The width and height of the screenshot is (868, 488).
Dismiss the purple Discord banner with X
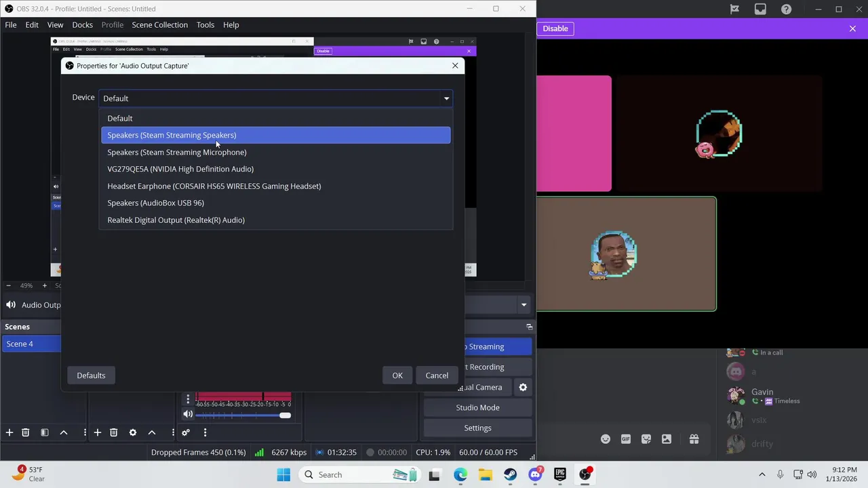[x=852, y=28]
